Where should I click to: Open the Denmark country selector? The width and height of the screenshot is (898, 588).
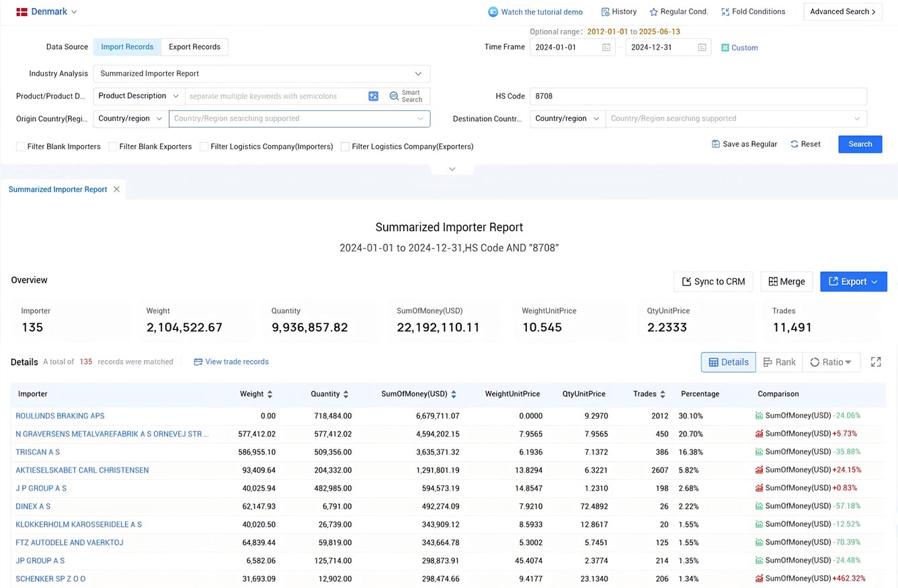click(47, 11)
